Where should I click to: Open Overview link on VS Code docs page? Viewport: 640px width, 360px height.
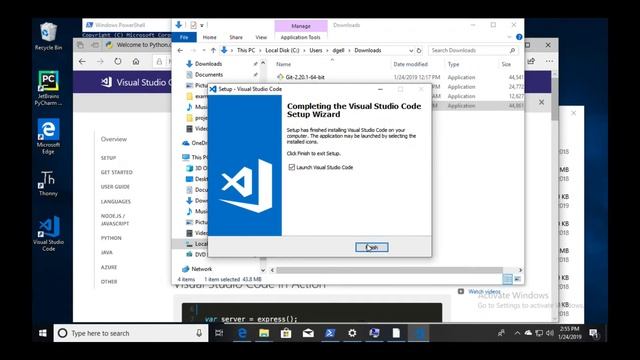[x=113, y=139]
